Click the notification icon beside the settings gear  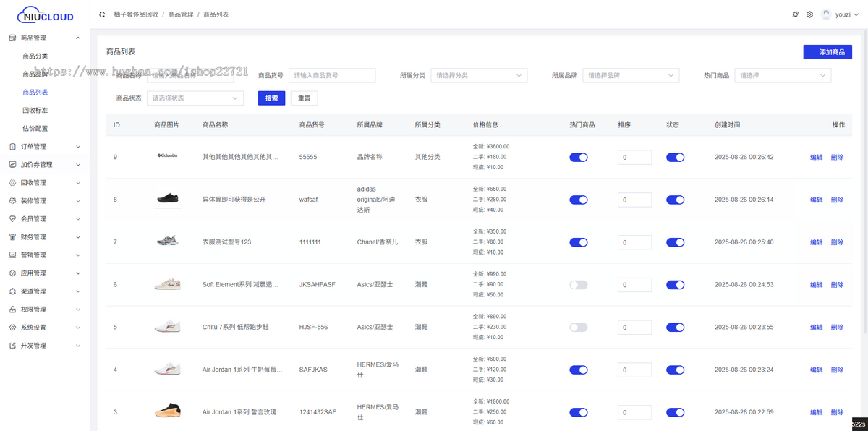click(x=795, y=14)
